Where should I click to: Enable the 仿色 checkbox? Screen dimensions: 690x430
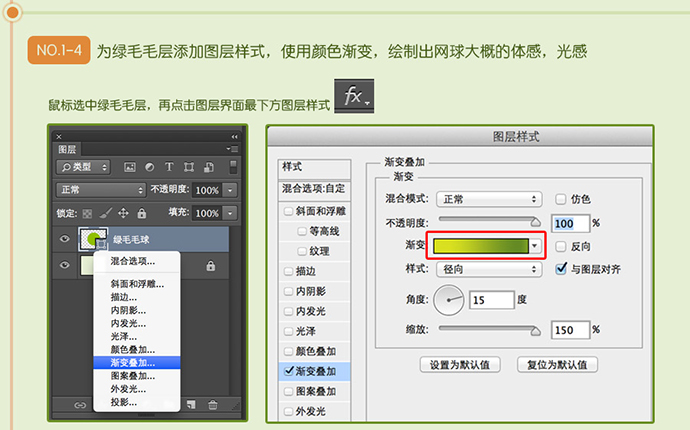click(x=561, y=199)
